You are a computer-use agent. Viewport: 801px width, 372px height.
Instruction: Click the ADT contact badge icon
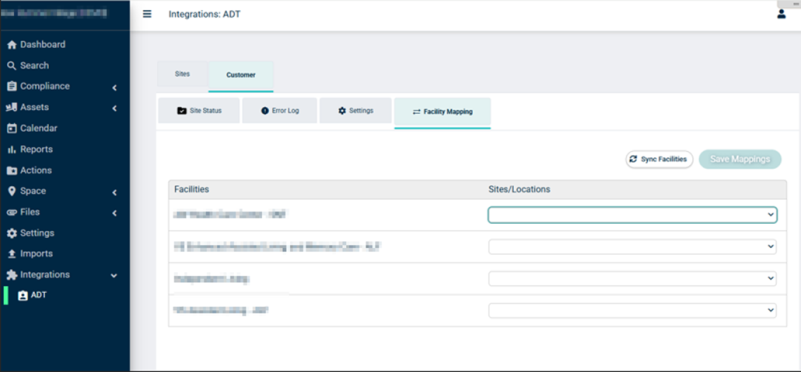click(23, 295)
